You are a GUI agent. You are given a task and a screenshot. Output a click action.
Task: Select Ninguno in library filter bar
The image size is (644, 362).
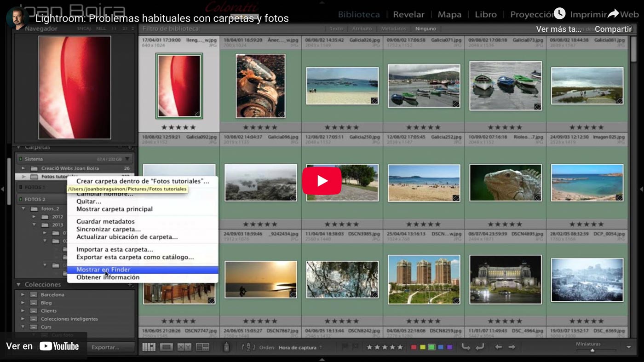tap(425, 29)
